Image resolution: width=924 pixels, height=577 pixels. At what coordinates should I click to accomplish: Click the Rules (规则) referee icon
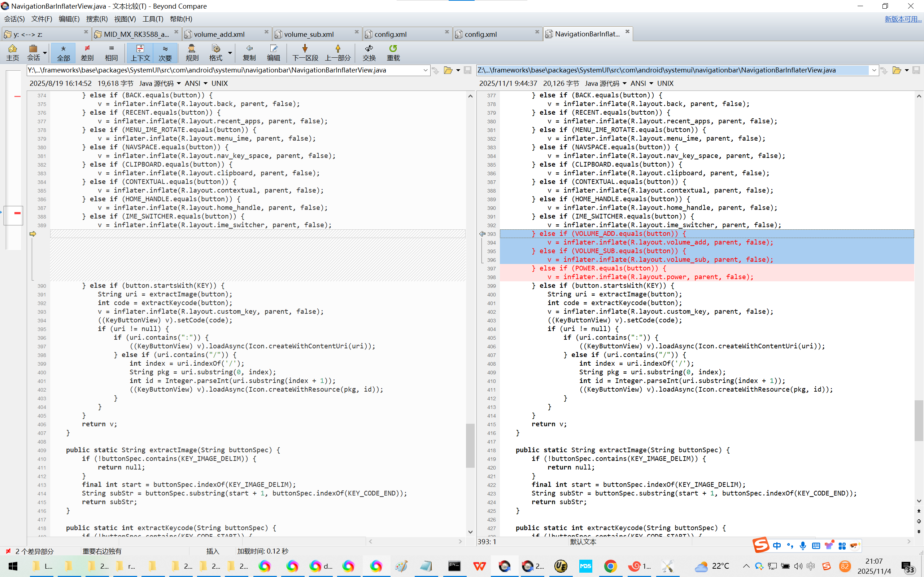point(192,52)
